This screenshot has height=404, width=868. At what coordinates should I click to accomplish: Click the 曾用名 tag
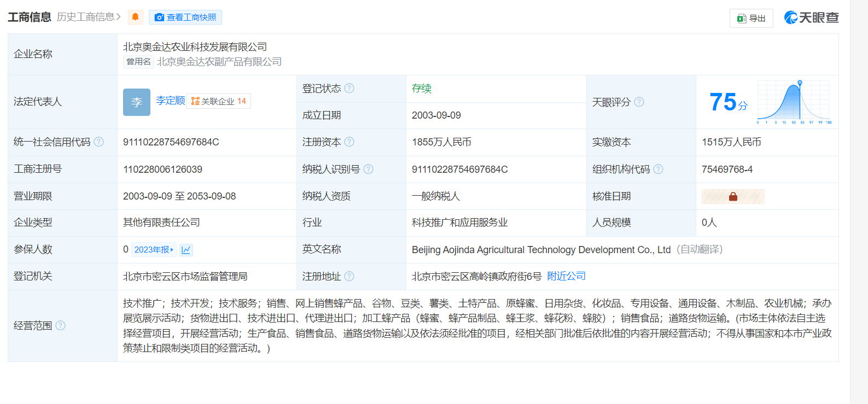point(138,62)
